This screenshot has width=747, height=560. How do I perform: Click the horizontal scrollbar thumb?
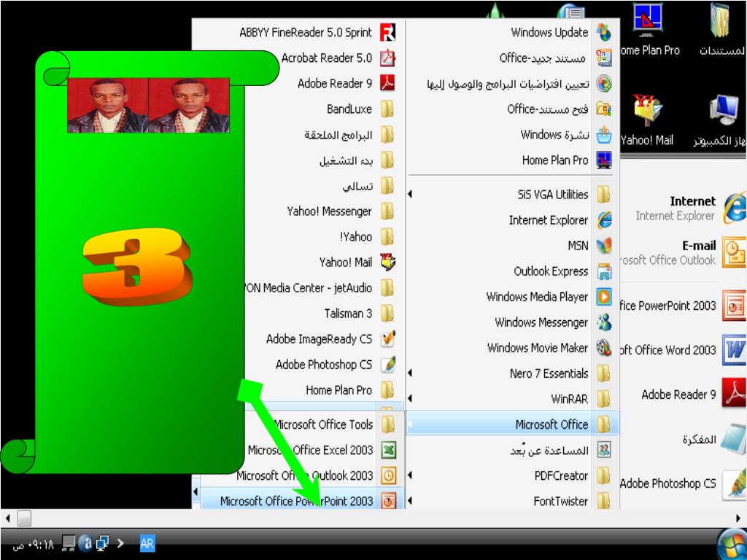pos(24,518)
